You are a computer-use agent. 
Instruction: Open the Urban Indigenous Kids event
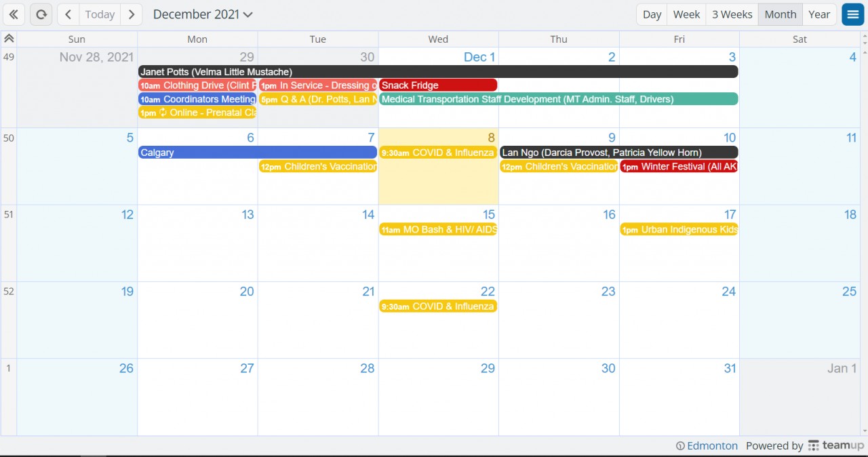pos(679,230)
